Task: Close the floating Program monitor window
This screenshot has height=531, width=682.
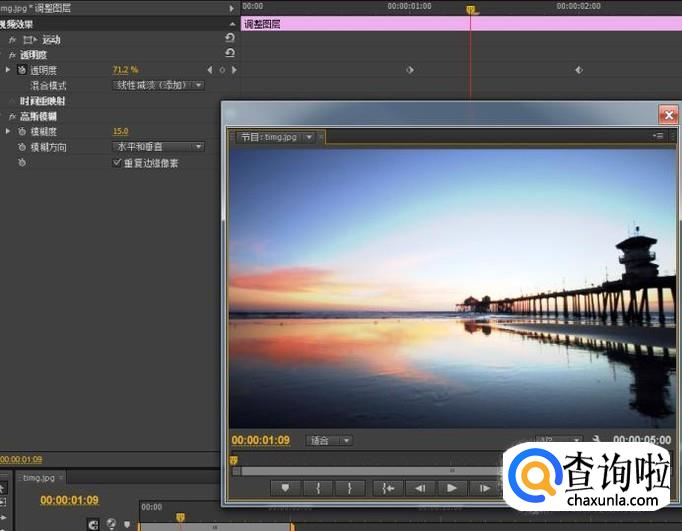Action: tap(668, 115)
